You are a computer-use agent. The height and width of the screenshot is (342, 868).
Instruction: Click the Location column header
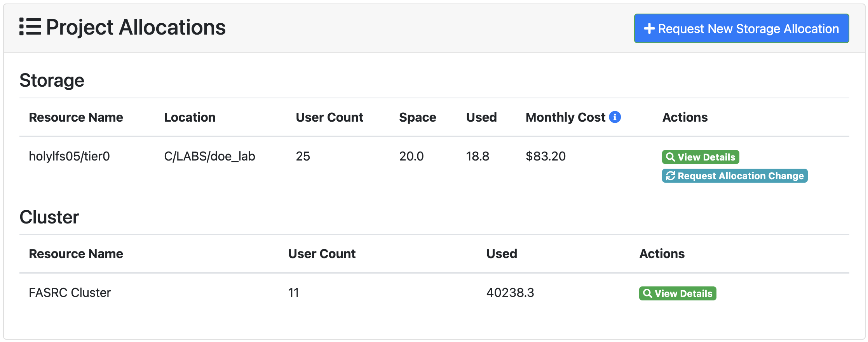point(190,117)
